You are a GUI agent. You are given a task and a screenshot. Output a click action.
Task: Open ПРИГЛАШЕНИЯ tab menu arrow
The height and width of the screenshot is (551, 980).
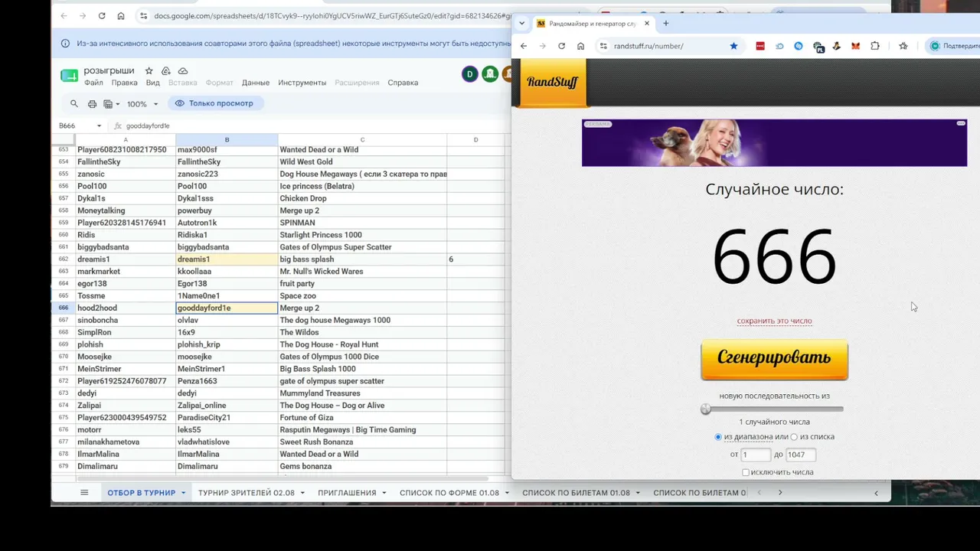(384, 493)
